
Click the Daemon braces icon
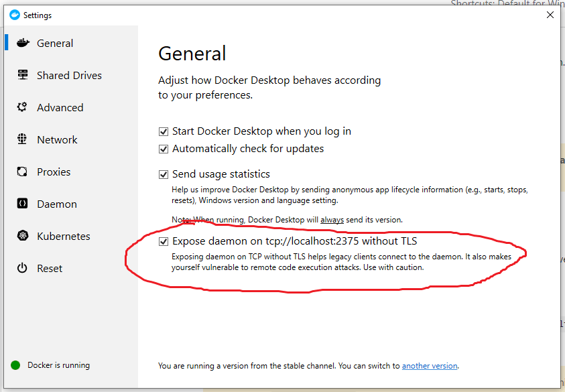[x=23, y=204]
